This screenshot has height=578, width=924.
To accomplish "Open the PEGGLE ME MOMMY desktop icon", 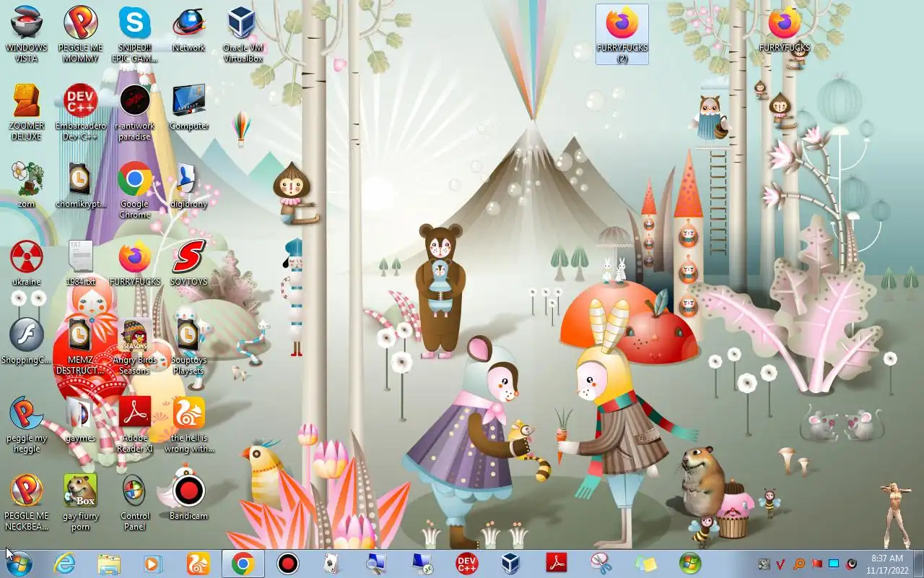I will (81, 34).
